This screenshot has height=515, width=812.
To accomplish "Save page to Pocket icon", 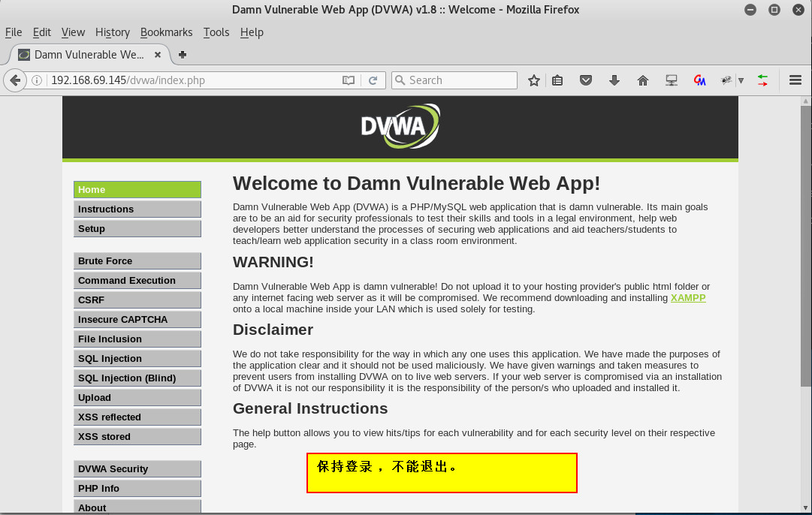I will tap(586, 80).
